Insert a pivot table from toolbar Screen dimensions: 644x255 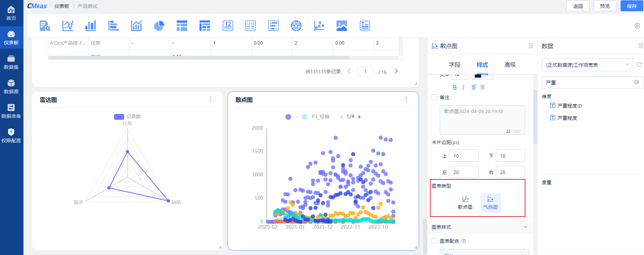[205, 26]
